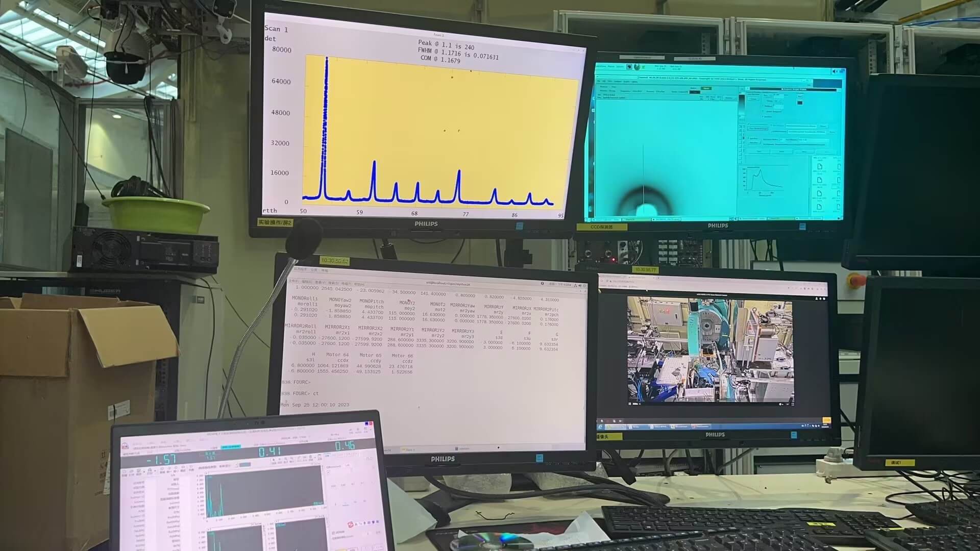The width and height of the screenshot is (980, 551).
Task: Enter fullscreen on the camera video player
Action: pyautogui.click(x=793, y=404)
